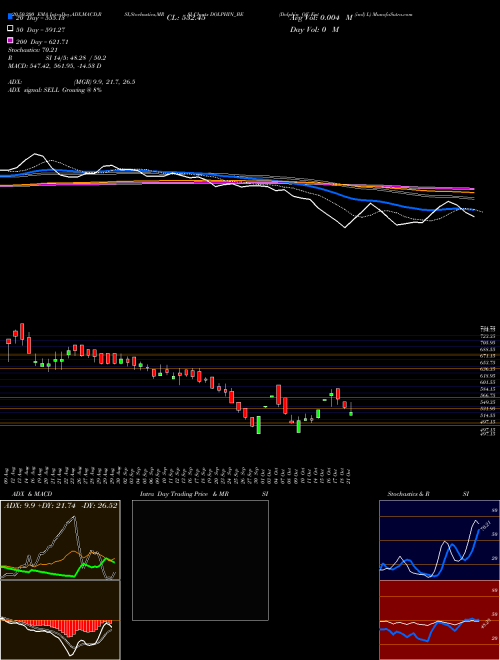Click the ADX indicator line chart panel
Image resolution: width=500 pixels, height=660 pixels.
click(x=60, y=540)
